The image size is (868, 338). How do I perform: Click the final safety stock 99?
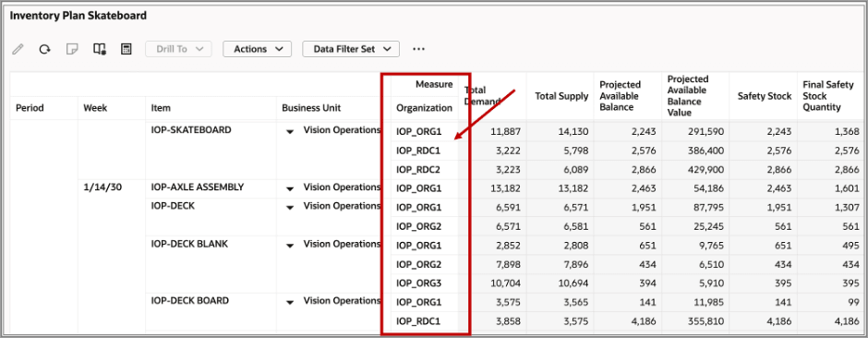[853, 303]
